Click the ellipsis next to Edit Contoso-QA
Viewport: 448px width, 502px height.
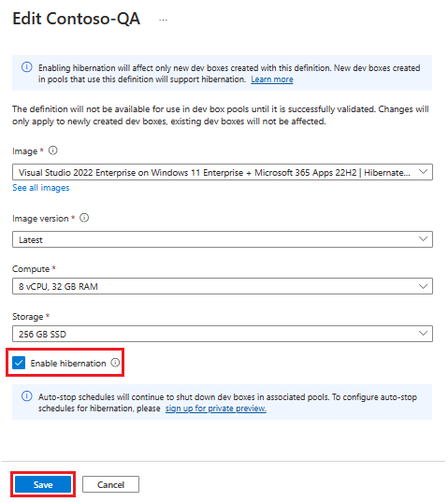pos(163,21)
